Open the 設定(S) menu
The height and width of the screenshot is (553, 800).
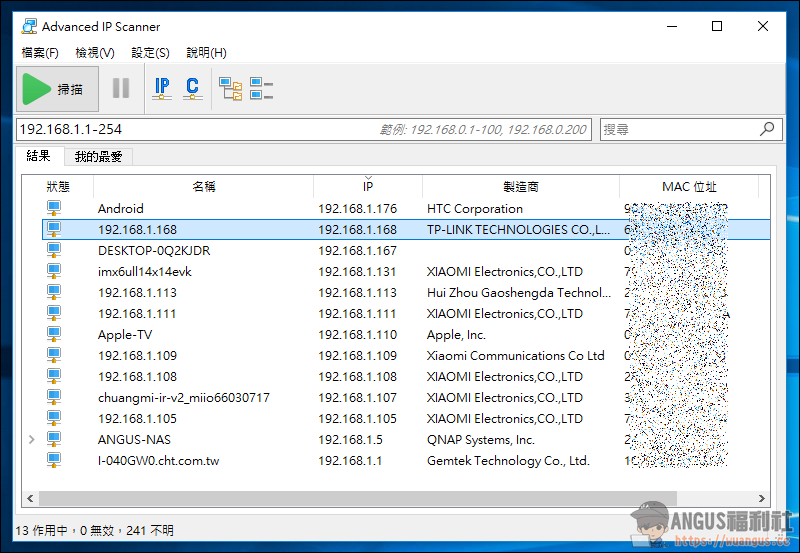point(150,52)
